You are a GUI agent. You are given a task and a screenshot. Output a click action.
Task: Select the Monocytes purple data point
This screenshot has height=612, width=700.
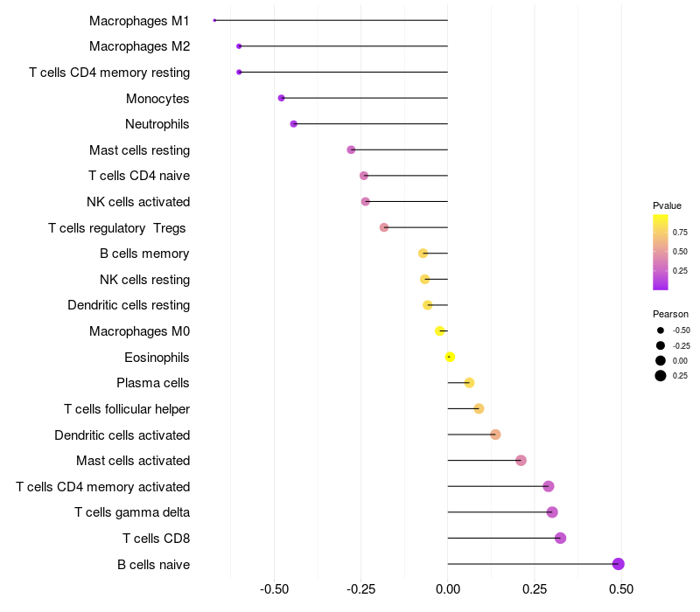281,98
